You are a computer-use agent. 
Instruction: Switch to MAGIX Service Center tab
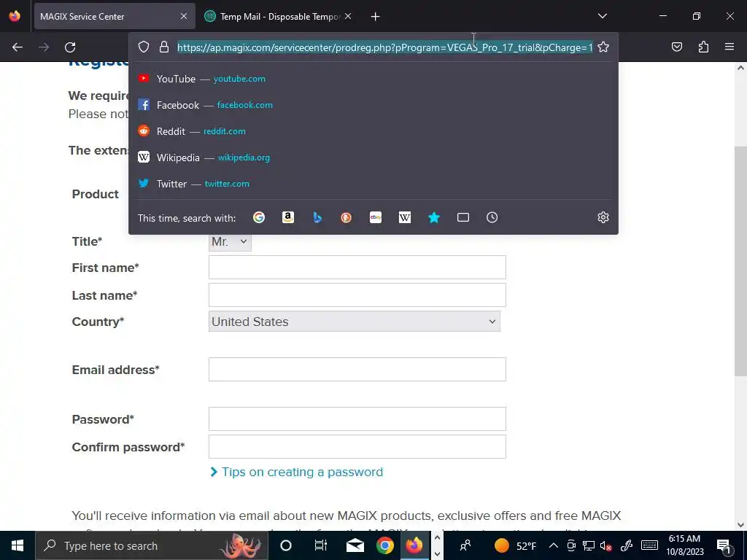pos(115,16)
